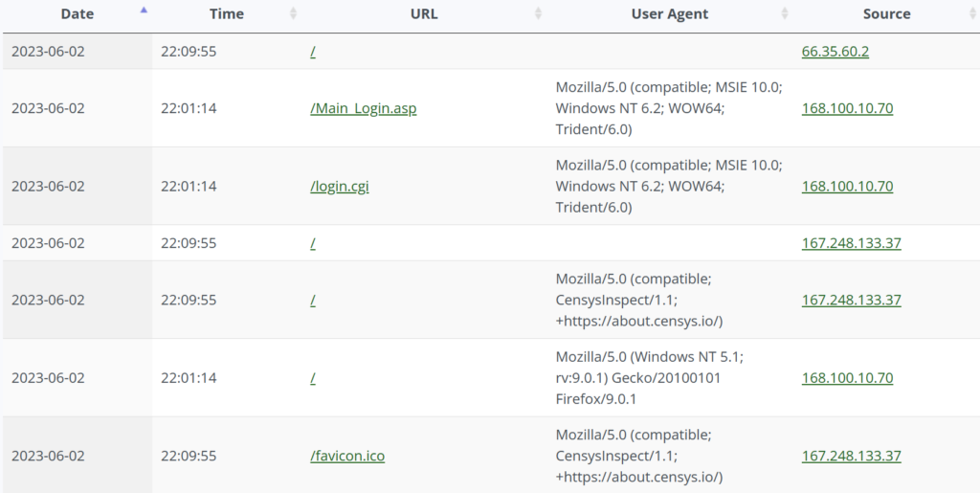Select the Time column header label

(x=227, y=14)
